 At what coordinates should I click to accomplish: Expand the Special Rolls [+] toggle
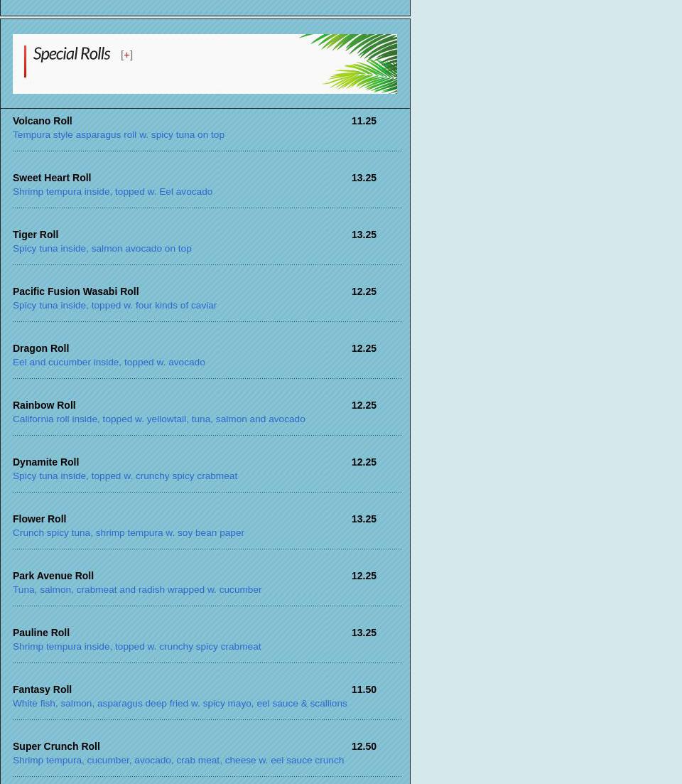(126, 55)
